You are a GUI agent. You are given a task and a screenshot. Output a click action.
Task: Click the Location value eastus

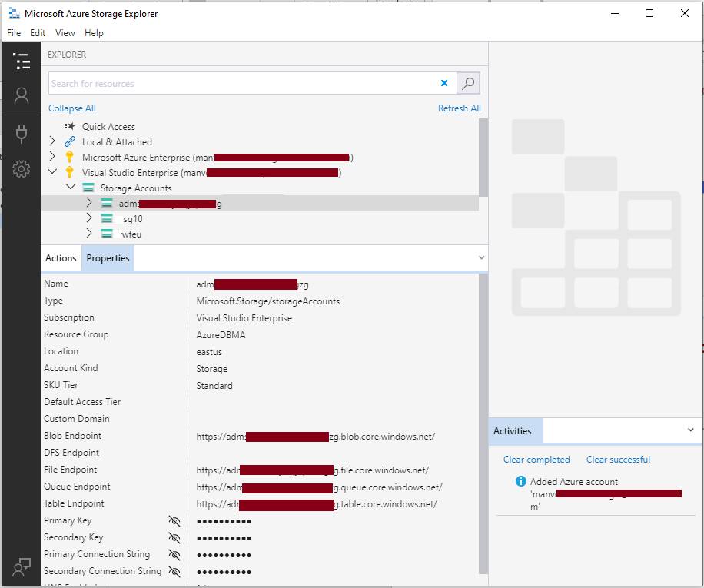(x=209, y=352)
